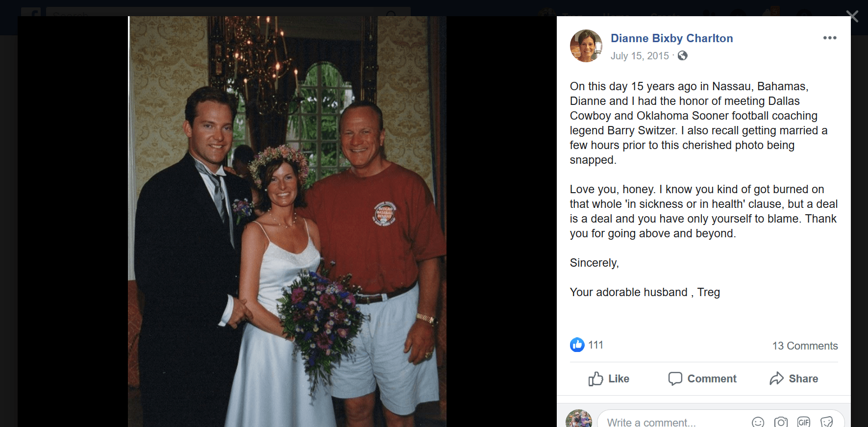Viewport: 868px width, 427px height.
Task: Click the Share button label
Action: [x=803, y=378]
